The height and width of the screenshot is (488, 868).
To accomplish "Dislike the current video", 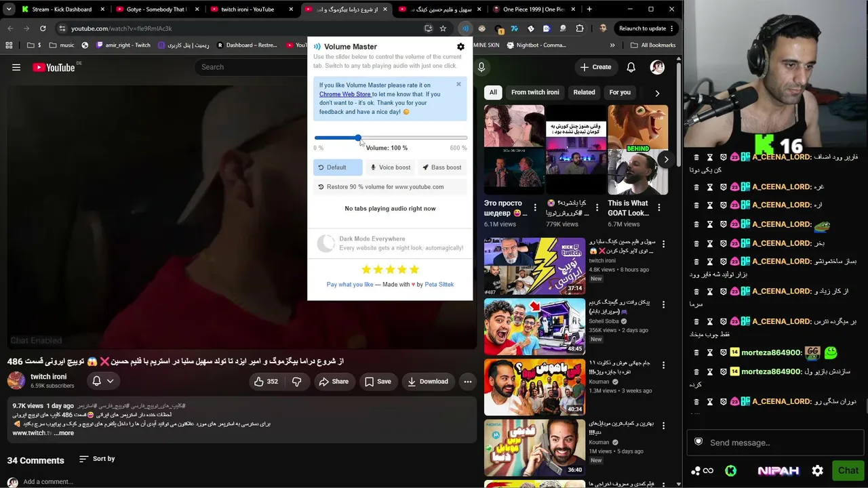I will tap(296, 382).
